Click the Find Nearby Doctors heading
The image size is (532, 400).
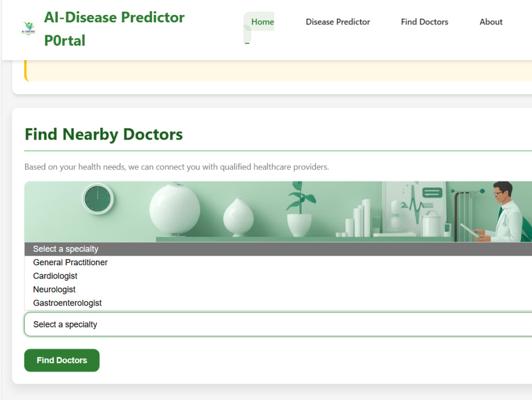point(104,134)
